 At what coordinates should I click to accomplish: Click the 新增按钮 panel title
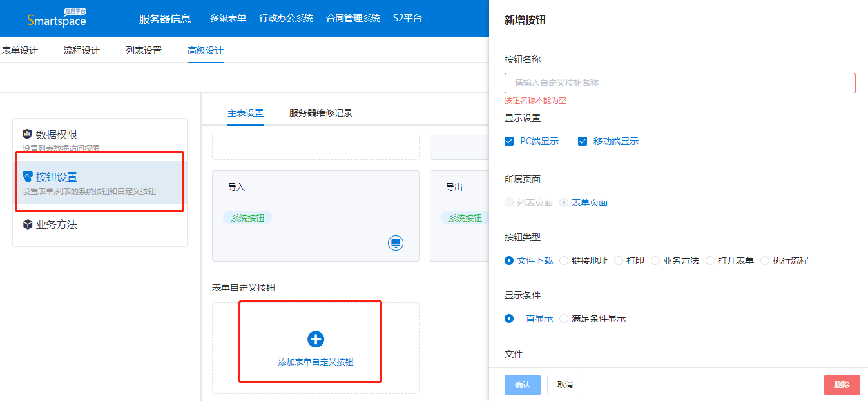[x=525, y=20]
